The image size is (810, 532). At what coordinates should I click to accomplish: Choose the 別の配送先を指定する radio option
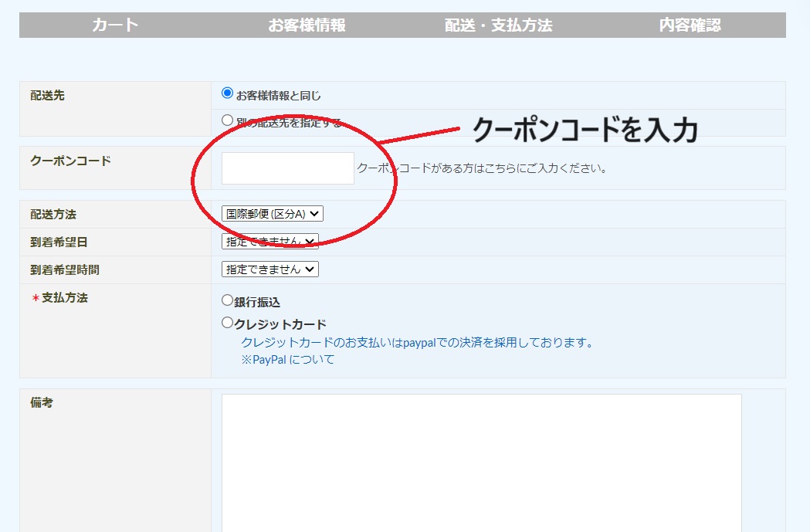pos(227,120)
